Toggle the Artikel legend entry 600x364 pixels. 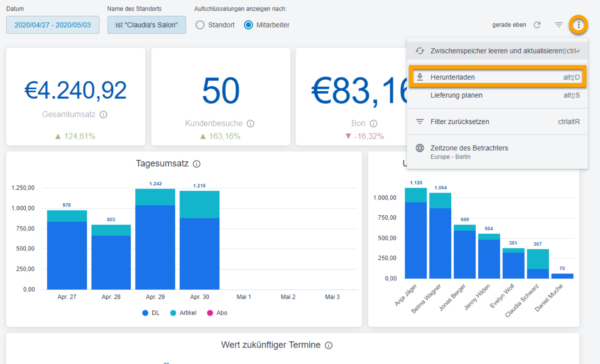(x=183, y=313)
